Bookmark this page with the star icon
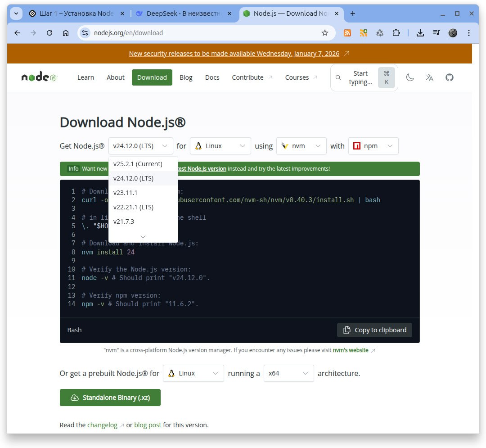486x448 pixels. [x=325, y=33]
